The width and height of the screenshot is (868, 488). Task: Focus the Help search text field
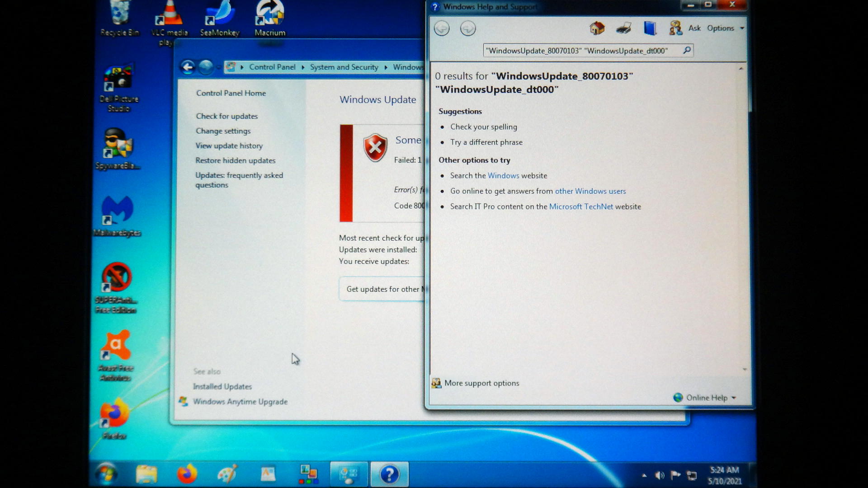coord(582,51)
